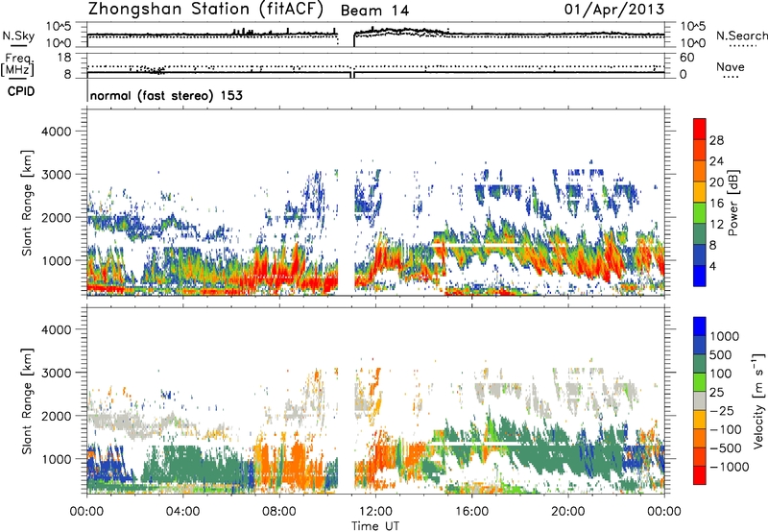Click the 12:00 time tick label

pyautogui.click(x=375, y=512)
